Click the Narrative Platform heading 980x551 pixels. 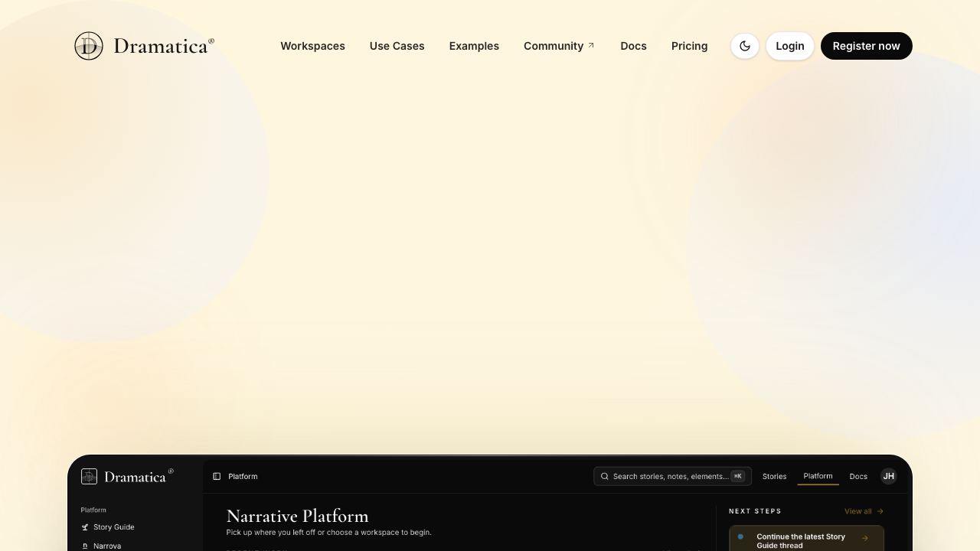(x=297, y=516)
